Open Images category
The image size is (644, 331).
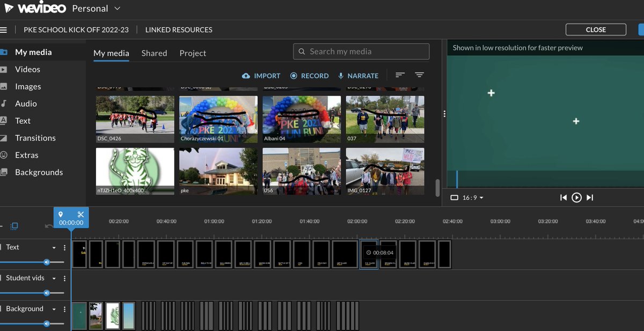click(28, 86)
